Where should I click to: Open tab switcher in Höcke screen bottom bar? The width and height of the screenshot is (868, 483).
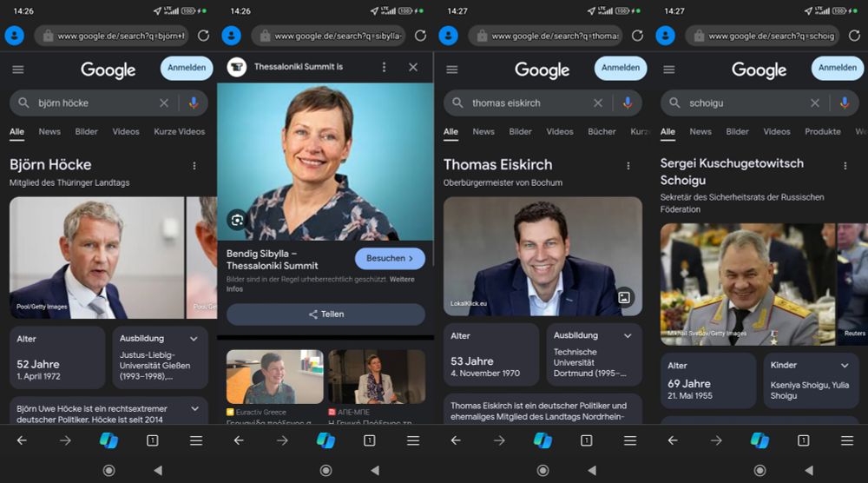tap(152, 440)
